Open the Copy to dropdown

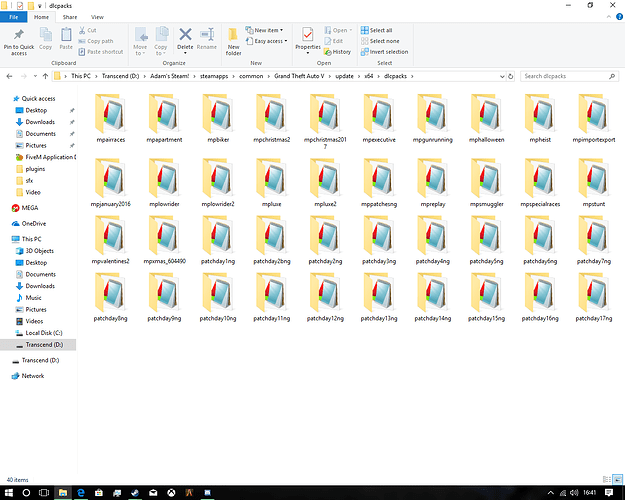tap(161, 41)
